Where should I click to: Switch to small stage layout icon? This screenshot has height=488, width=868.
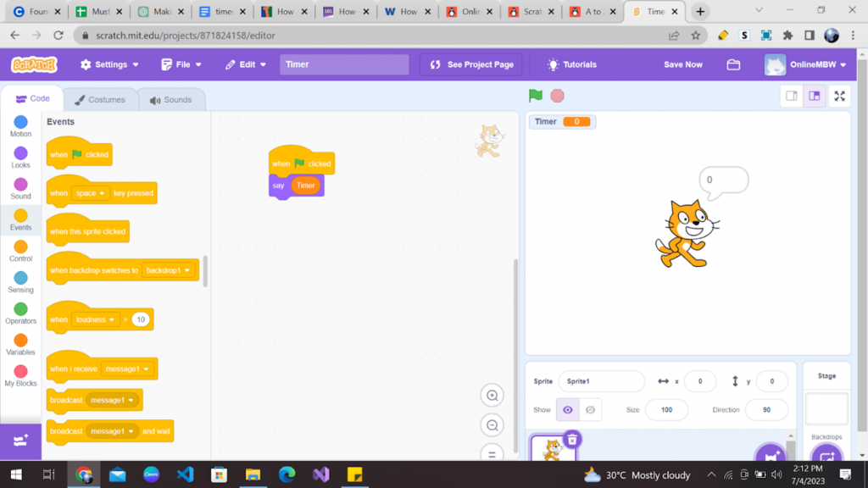[791, 96]
